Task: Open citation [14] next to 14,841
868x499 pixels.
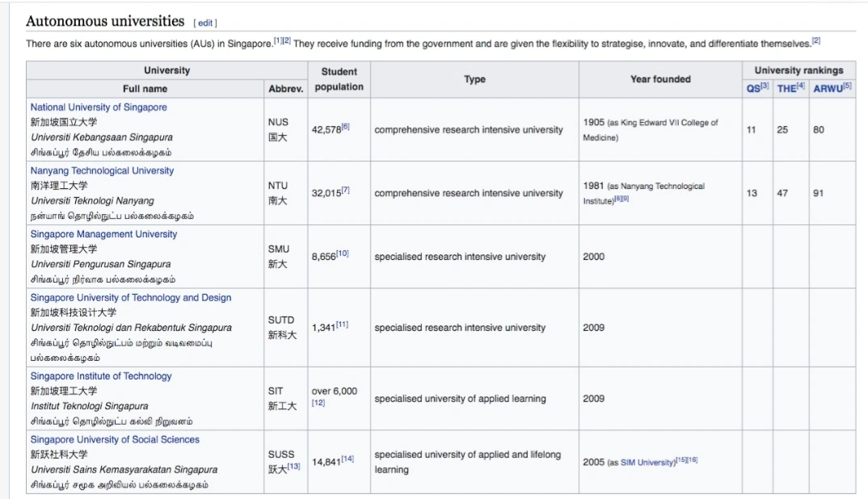Action: pyautogui.click(x=348, y=459)
